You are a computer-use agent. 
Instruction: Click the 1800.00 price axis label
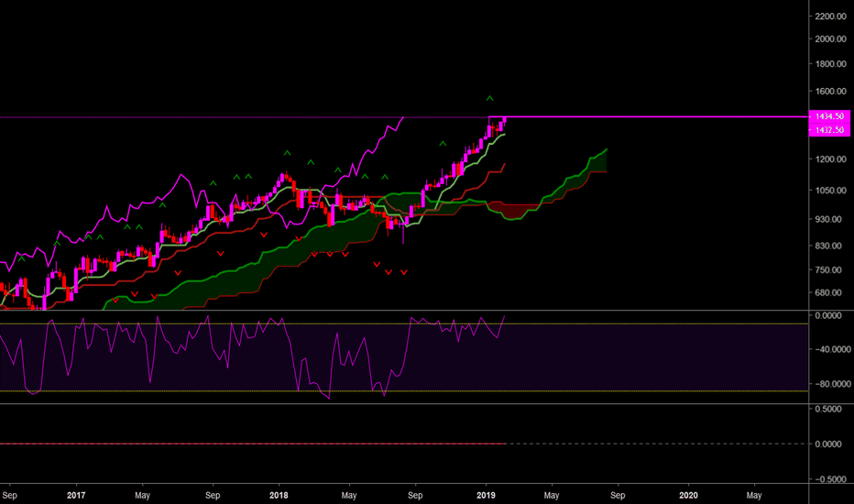(830, 64)
